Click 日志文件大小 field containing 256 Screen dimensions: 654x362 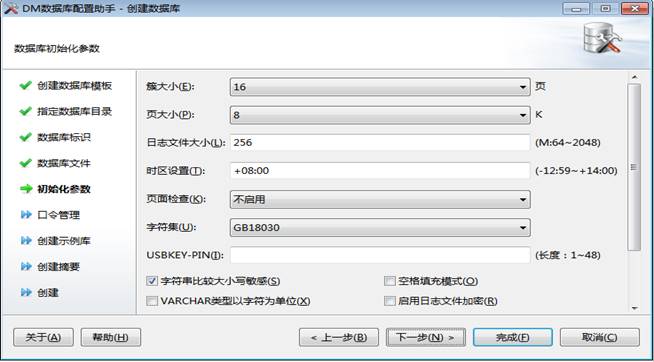380,143
